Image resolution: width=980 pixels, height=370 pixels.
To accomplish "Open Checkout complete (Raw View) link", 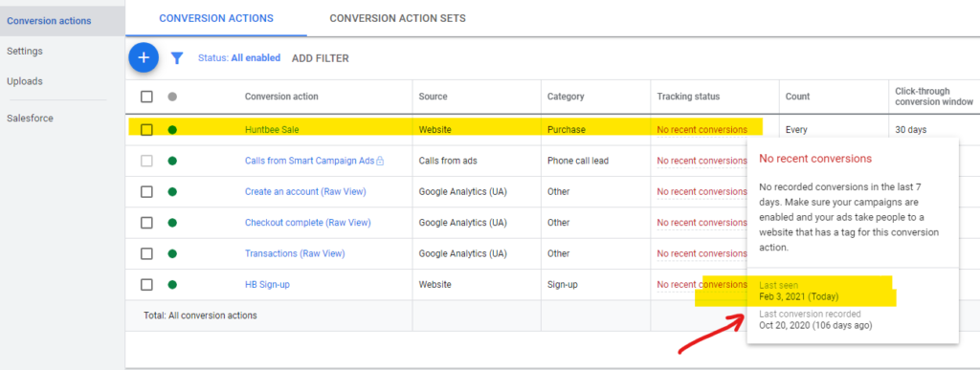I will tap(307, 223).
